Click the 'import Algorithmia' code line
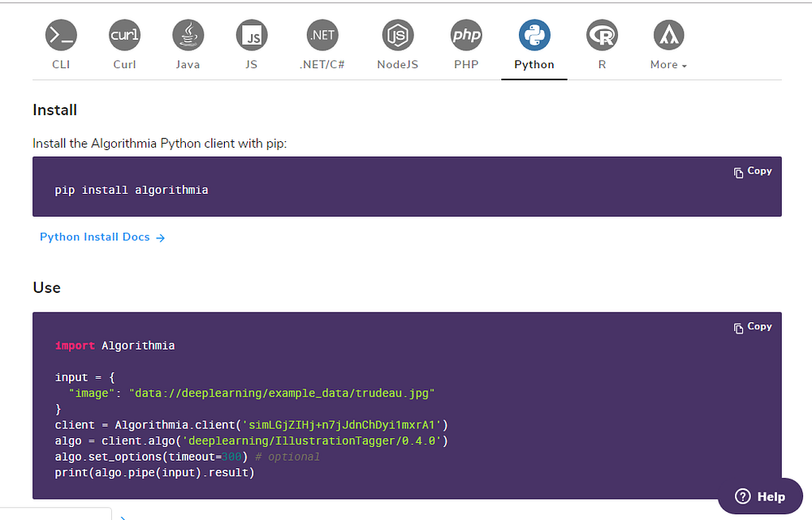812x520 pixels. [x=115, y=346]
